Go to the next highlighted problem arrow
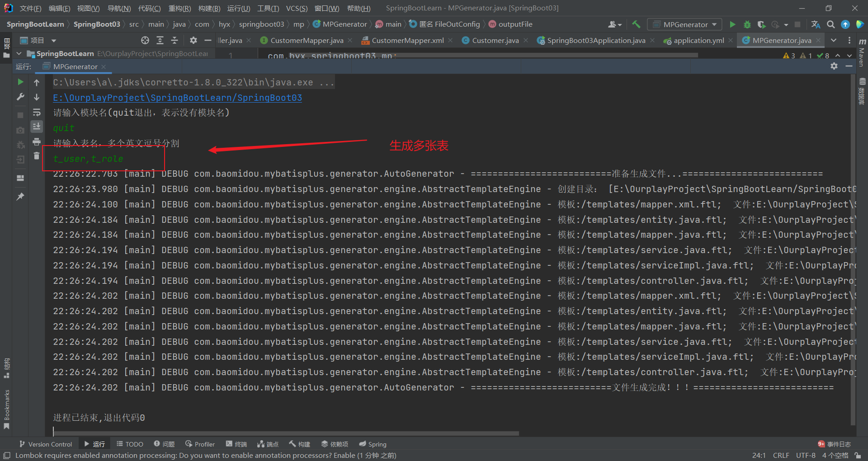The width and height of the screenshot is (868, 461). tap(849, 56)
